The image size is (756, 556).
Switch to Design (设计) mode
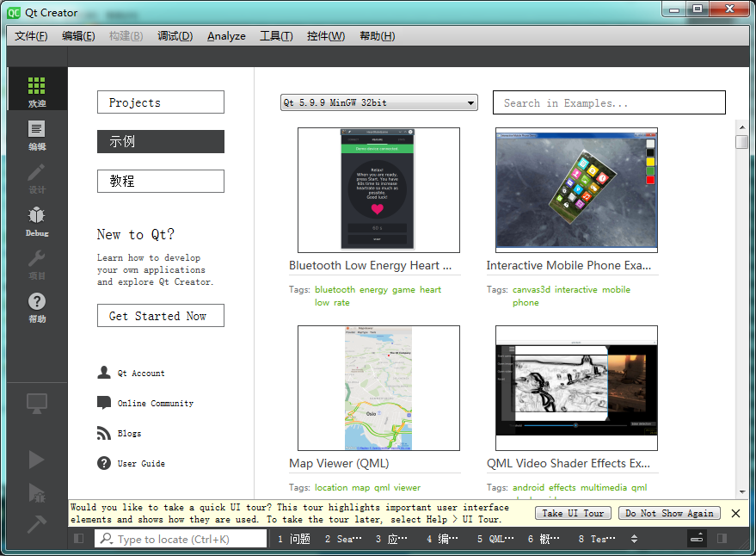pyautogui.click(x=37, y=179)
